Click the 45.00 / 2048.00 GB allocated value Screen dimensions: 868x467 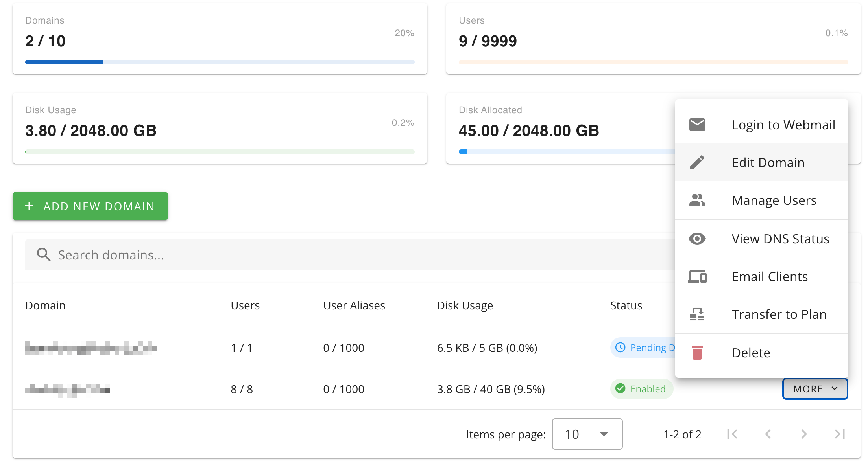tap(529, 131)
